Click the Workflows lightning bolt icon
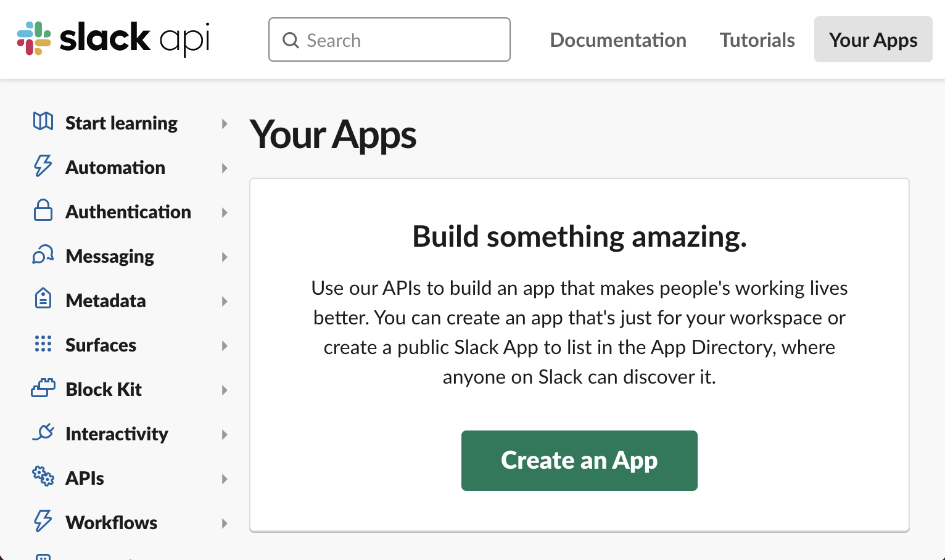 pos(43,521)
